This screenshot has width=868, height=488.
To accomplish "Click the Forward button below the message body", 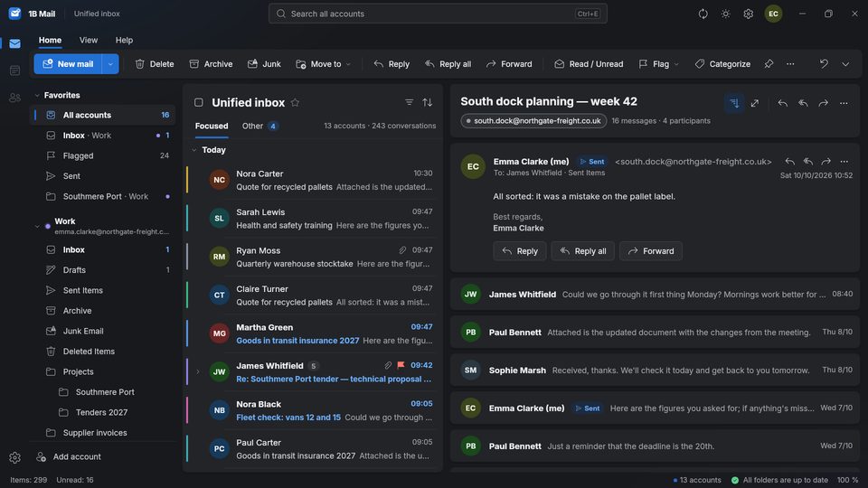I will [x=651, y=251].
